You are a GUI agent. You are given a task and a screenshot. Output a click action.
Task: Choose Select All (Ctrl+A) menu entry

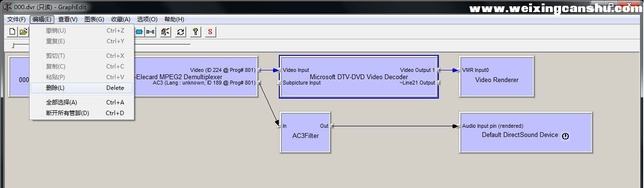point(81,103)
